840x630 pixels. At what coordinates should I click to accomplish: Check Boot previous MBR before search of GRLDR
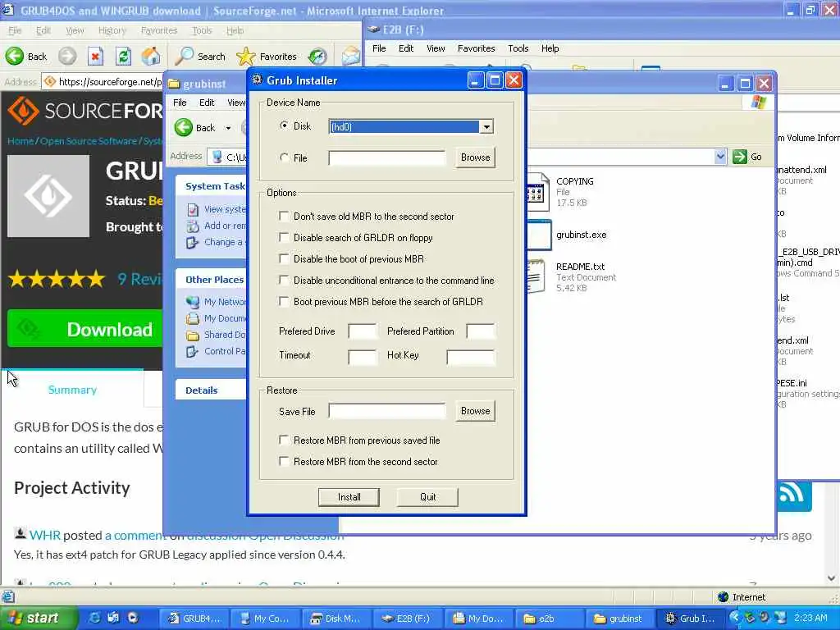coord(284,302)
